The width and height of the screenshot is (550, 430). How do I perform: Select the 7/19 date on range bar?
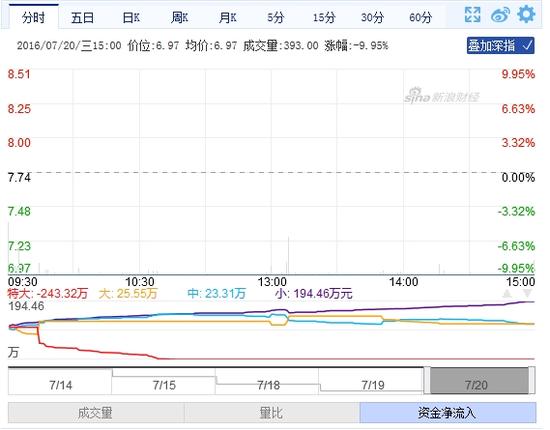tap(373, 385)
